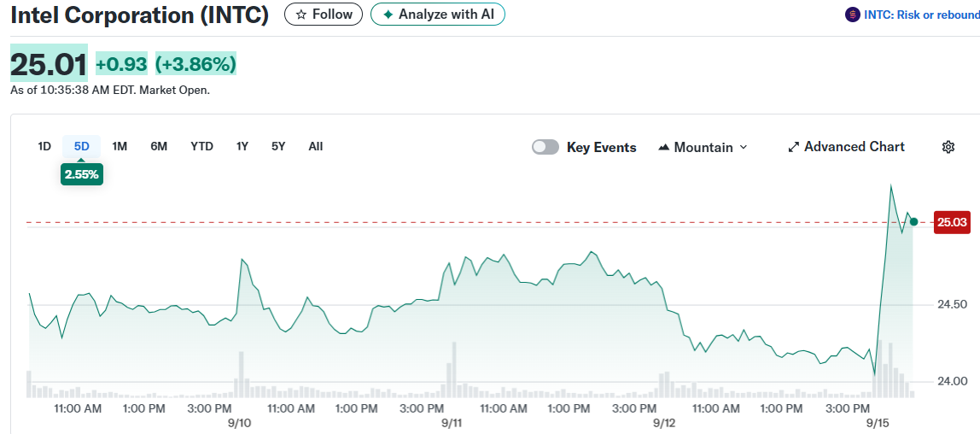Click Analyze with AI button
Viewport: 980px width, 434px height.
[x=437, y=15]
